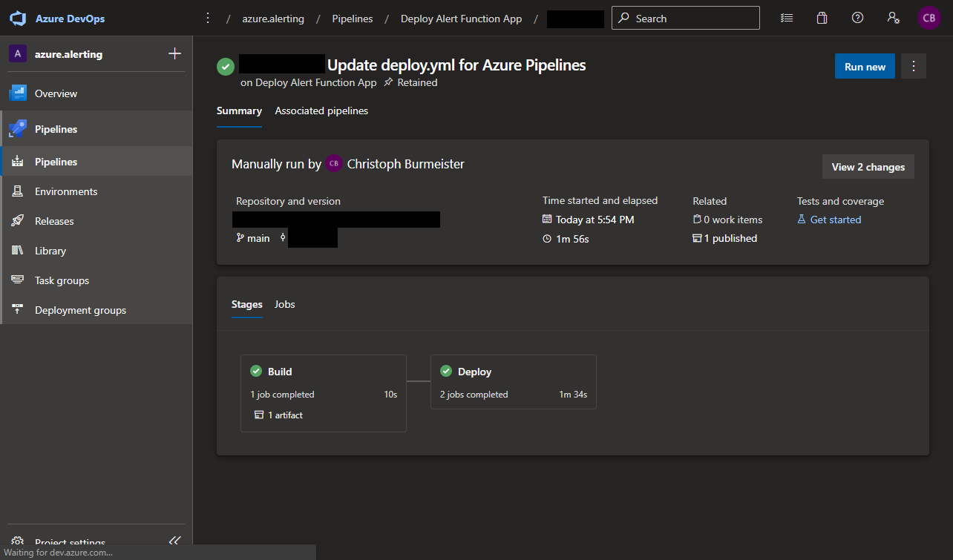Open Deploy Alert Function App breadcrumb
This screenshot has height=560, width=953.
tap(462, 19)
